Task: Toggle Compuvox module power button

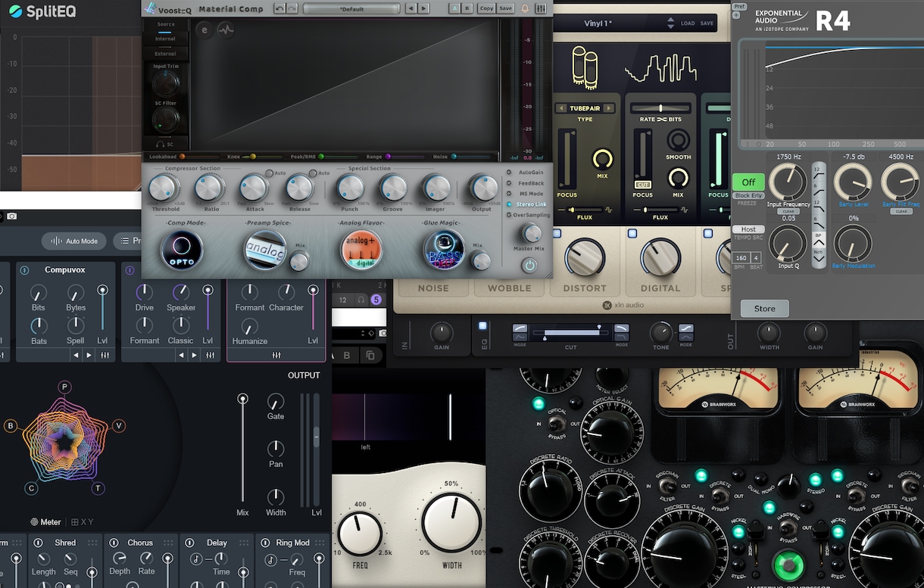Action: pos(24,270)
